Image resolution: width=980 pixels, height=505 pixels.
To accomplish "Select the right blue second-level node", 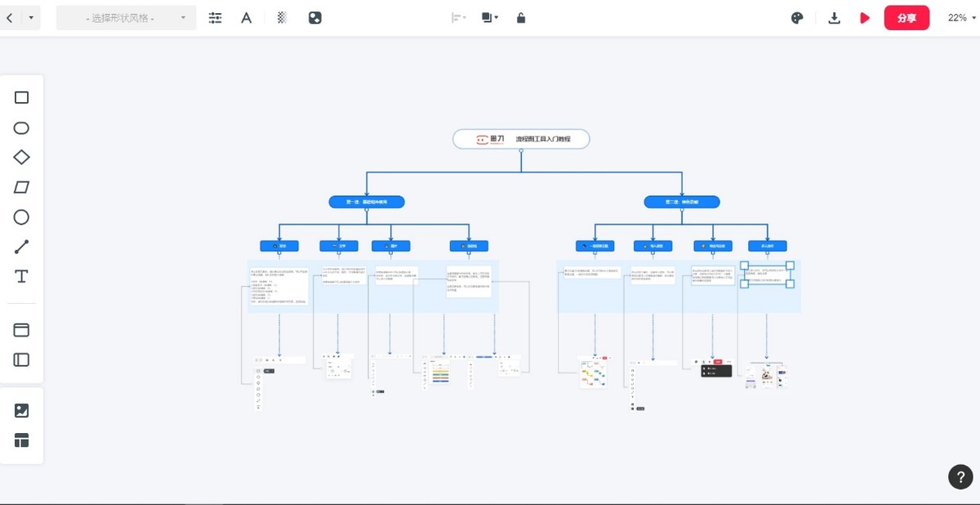I will pyautogui.click(x=682, y=202).
